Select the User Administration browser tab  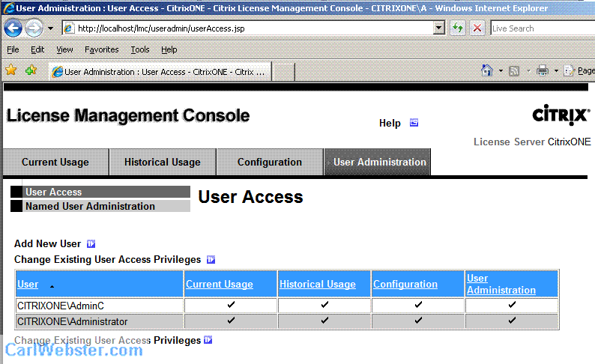coord(160,72)
